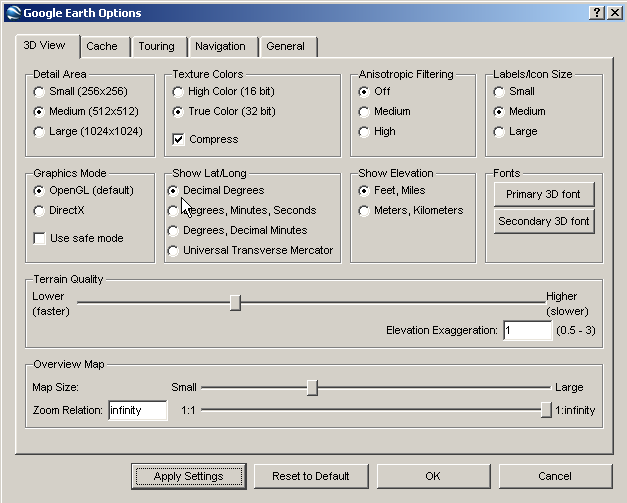Viewport: 627px width, 503px height.
Task: Select Decimal Degrees lat/long format
Action: [216, 191]
